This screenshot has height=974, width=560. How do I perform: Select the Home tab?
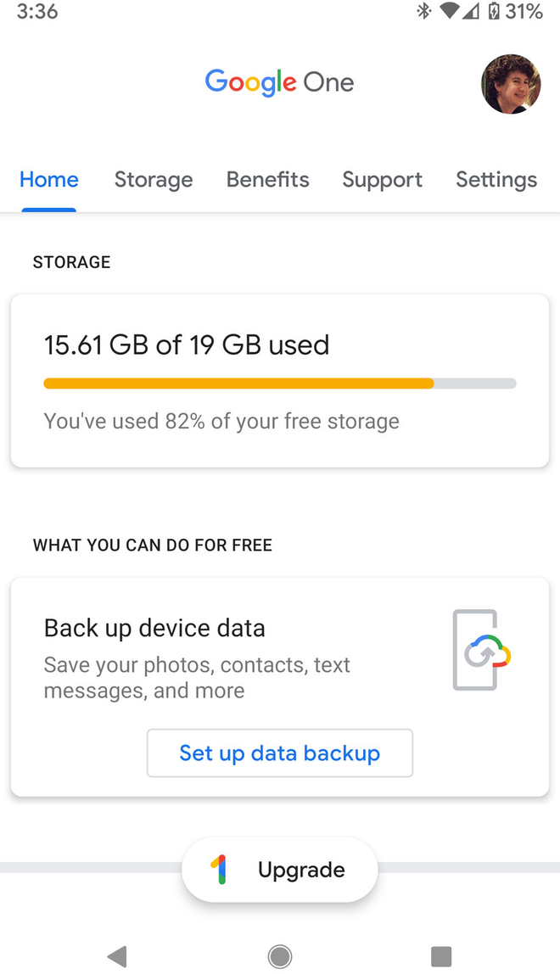(x=48, y=180)
